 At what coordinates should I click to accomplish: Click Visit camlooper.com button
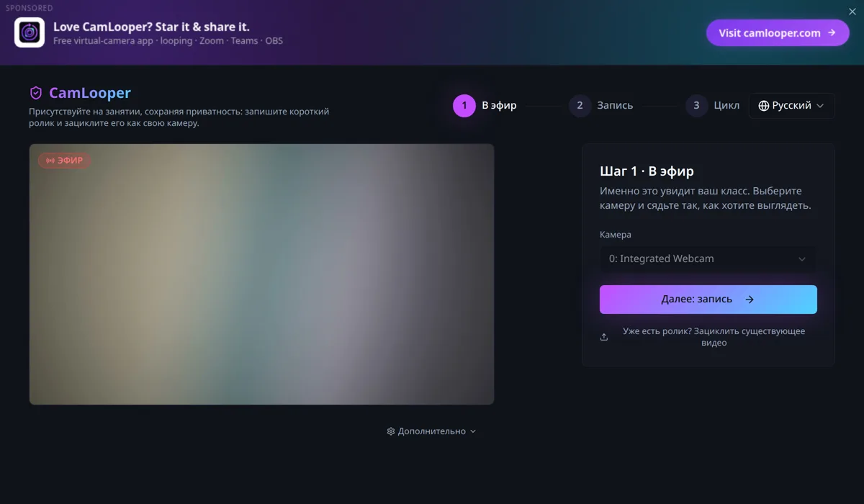coord(778,32)
